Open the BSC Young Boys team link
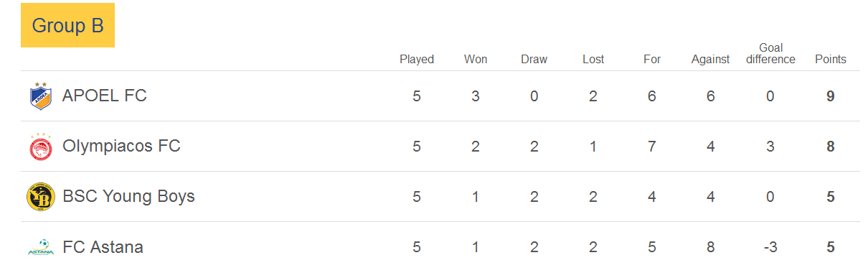This screenshot has height=273, width=868. 128,196
